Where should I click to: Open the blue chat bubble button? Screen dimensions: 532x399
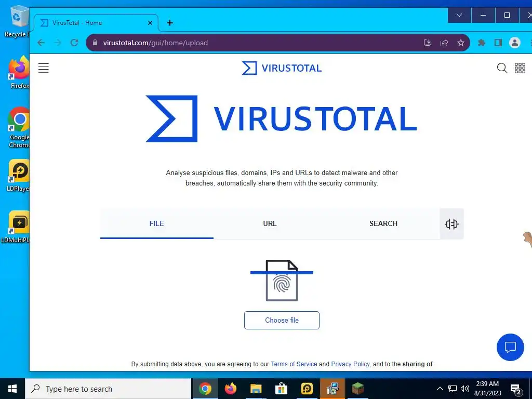(x=510, y=347)
